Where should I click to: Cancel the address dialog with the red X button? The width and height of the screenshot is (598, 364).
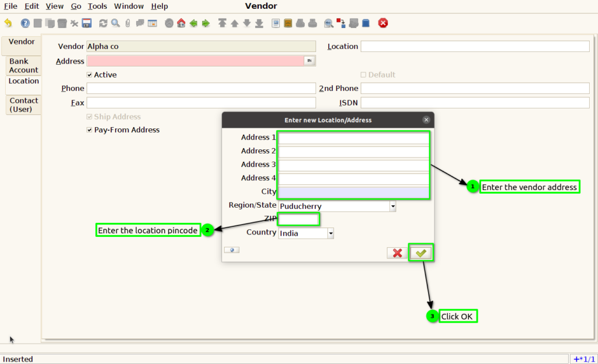(x=397, y=253)
